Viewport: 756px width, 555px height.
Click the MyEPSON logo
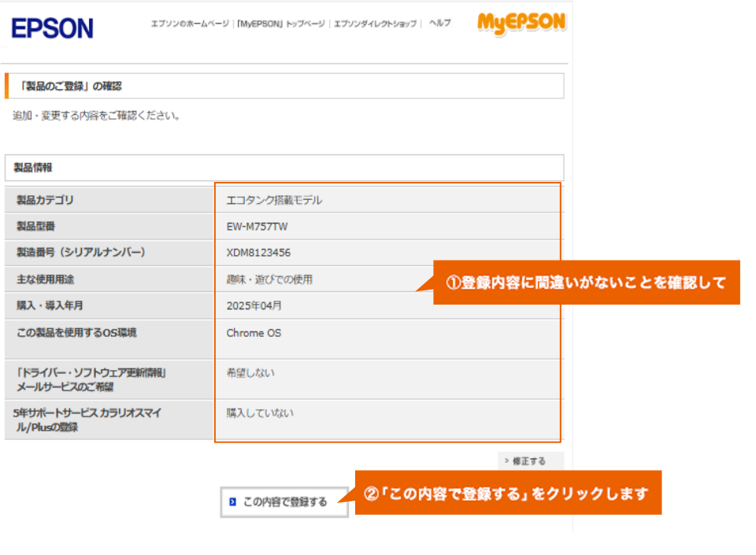[521, 24]
